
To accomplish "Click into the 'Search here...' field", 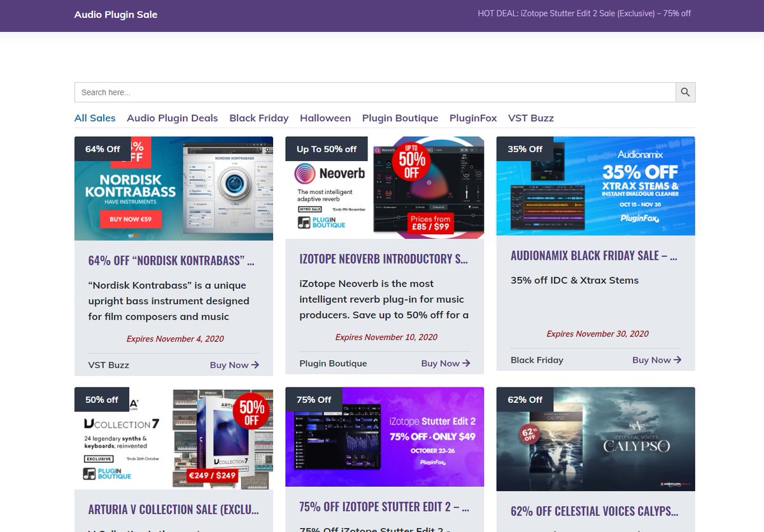I will pos(375,92).
